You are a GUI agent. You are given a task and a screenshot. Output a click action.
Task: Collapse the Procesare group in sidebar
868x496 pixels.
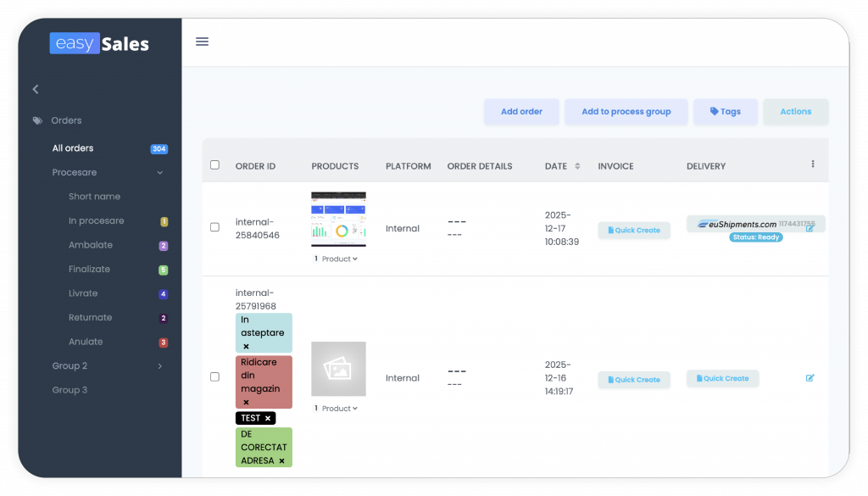160,173
